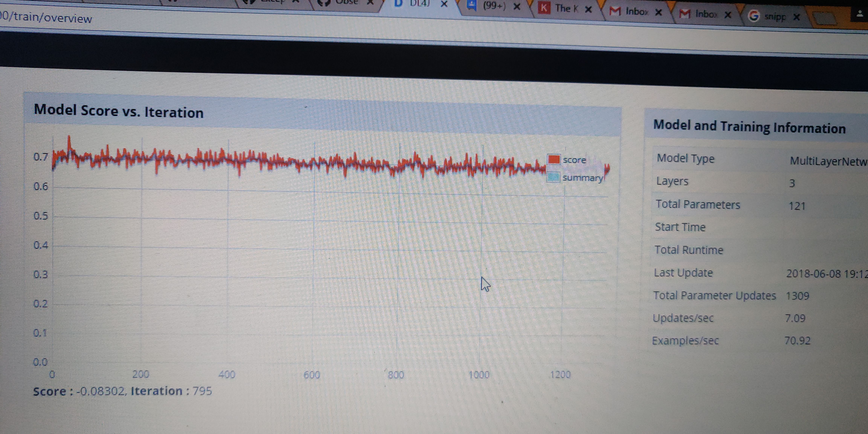Select the "Model and Training Information" heading
This screenshot has width=868, height=434.
(749, 127)
